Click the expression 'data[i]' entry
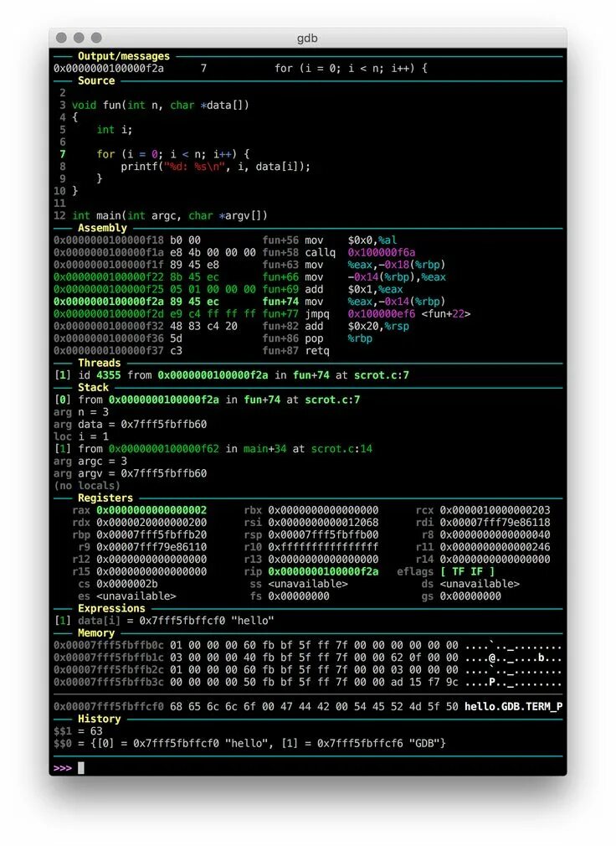The height and width of the screenshot is (846, 616). pyautogui.click(x=164, y=621)
